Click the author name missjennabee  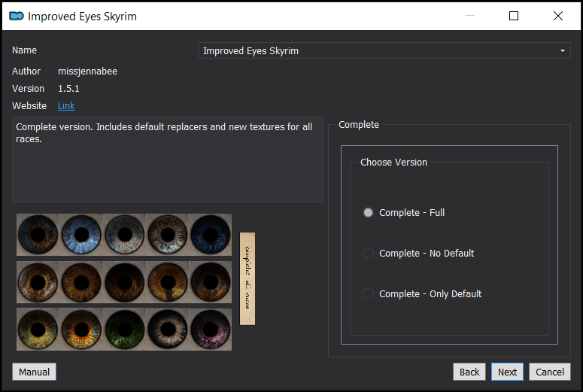point(88,71)
